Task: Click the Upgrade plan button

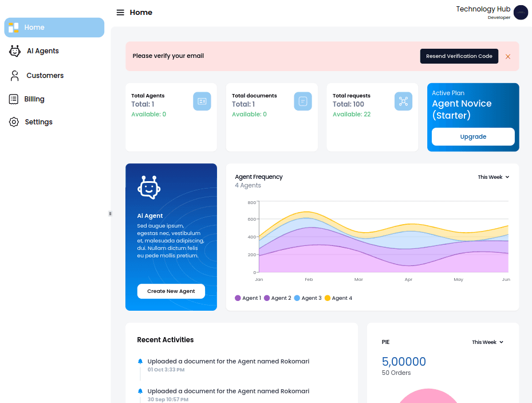Action: pyautogui.click(x=473, y=137)
